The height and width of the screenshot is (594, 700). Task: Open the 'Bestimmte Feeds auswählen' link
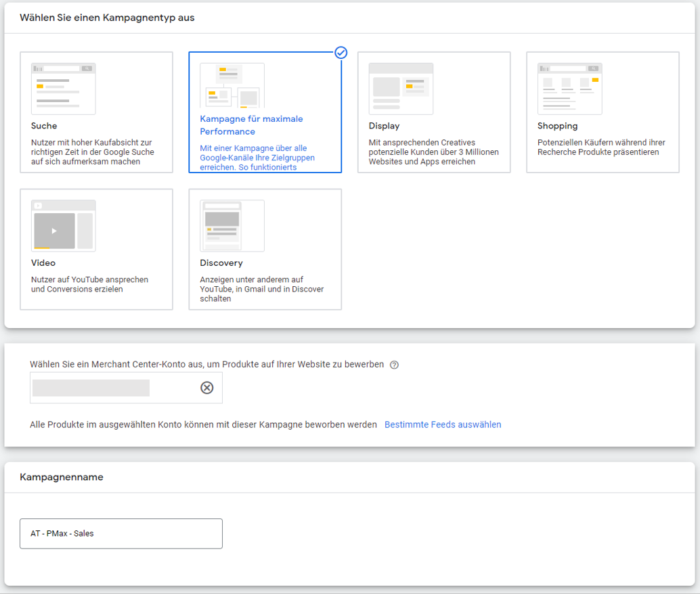[x=443, y=425]
